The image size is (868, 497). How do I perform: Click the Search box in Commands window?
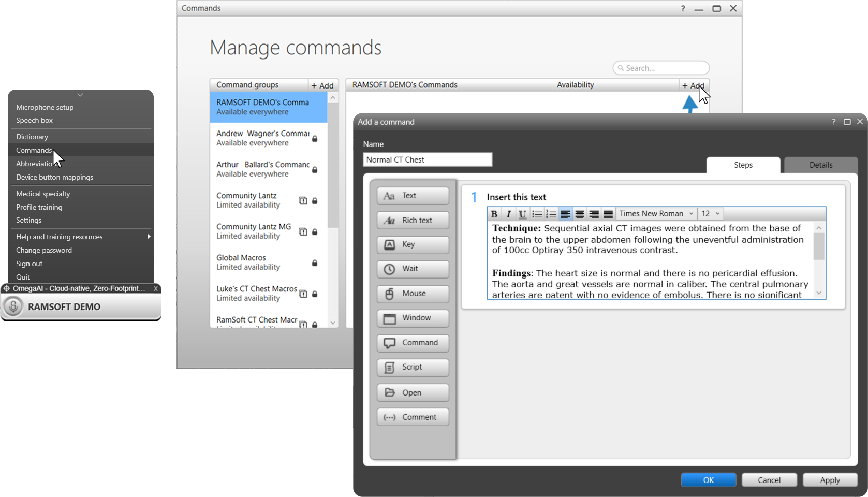pos(661,68)
